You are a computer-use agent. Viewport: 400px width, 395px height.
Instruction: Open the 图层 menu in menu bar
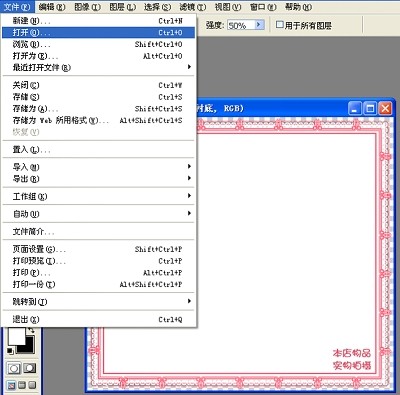click(x=123, y=7)
